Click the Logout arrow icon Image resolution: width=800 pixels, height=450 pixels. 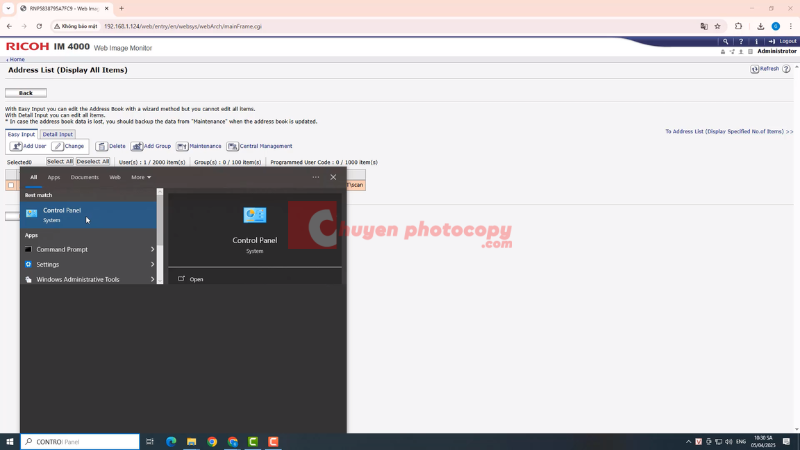pos(771,41)
